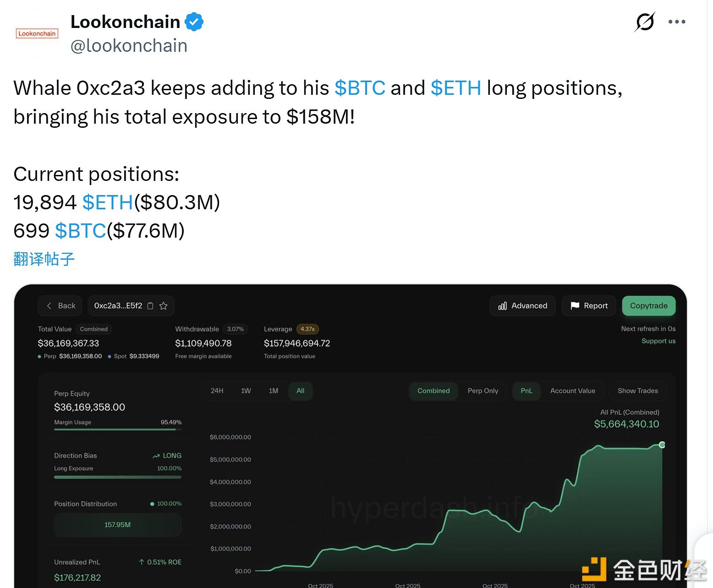Select the 1M time range
The image size is (713, 588).
point(274,391)
